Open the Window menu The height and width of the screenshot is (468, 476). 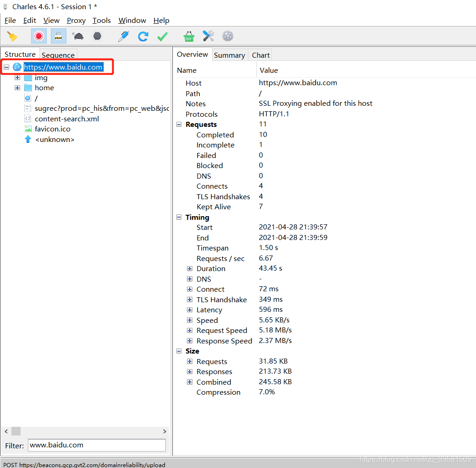[132, 20]
